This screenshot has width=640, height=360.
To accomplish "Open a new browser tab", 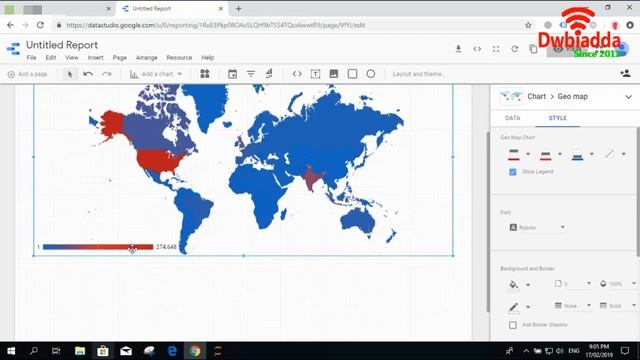I will (238, 9).
